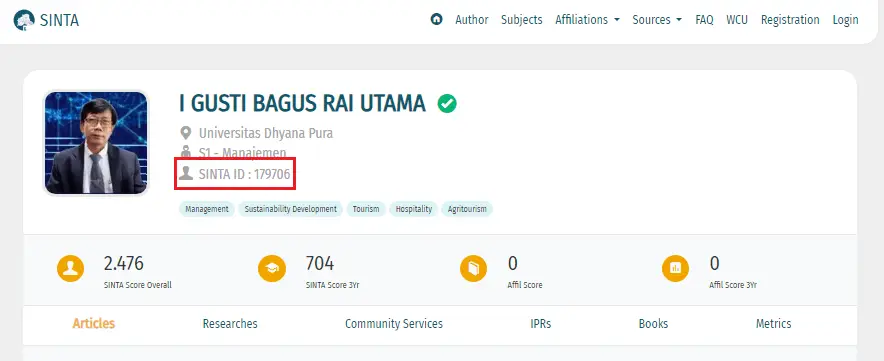Image resolution: width=884 pixels, height=361 pixels.
Task: Click the department icon beside S1 - Manajemen
Action: pyautogui.click(x=185, y=152)
